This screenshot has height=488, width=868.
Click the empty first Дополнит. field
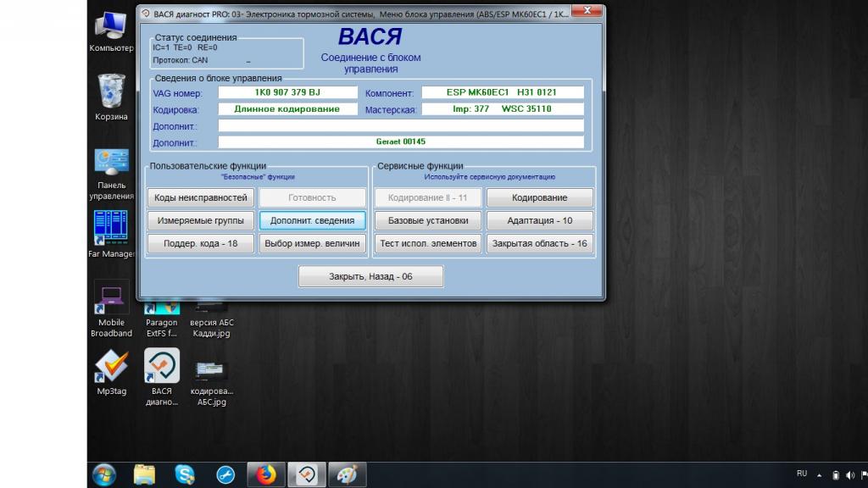[401, 125]
